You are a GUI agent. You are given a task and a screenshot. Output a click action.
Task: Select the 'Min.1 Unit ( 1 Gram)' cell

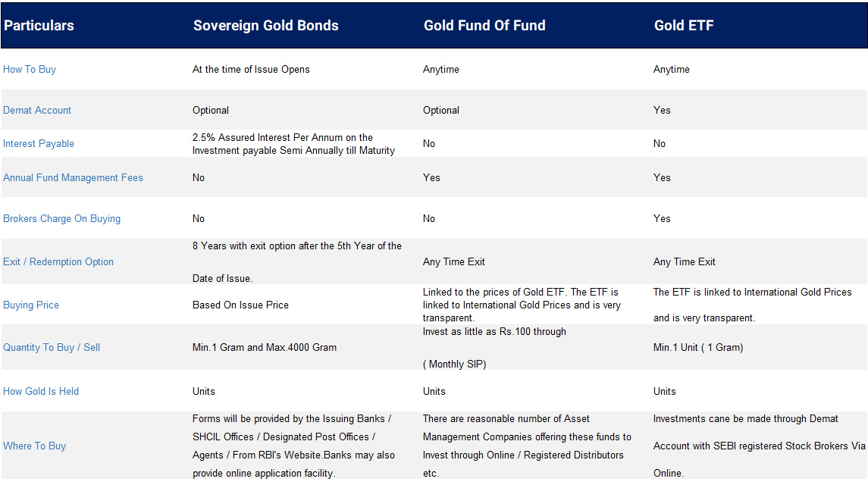698,348
